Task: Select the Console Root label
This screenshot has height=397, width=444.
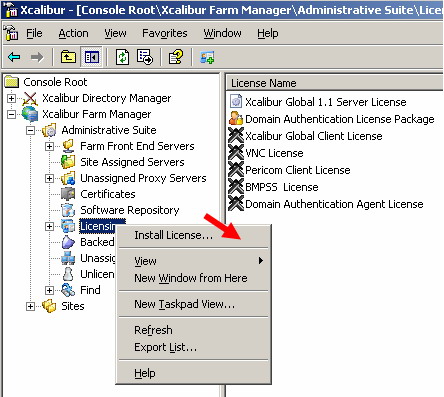Action: (x=55, y=82)
